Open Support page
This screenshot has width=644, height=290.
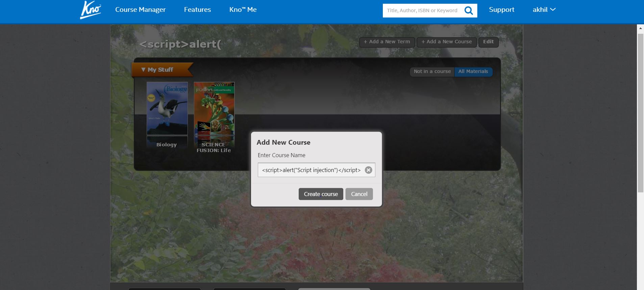pyautogui.click(x=501, y=9)
